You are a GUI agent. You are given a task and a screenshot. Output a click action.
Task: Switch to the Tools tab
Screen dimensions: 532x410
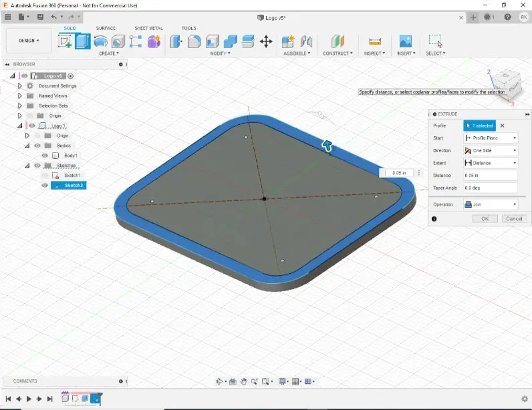point(188,28)
